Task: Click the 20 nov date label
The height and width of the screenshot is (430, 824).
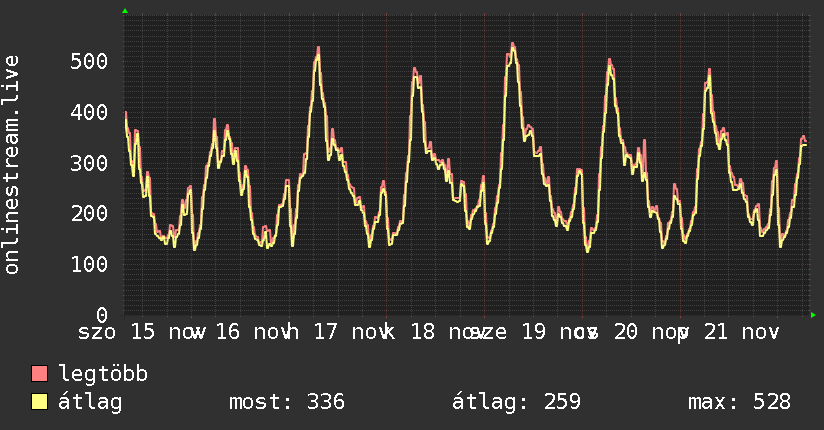Action: point(651,332)
